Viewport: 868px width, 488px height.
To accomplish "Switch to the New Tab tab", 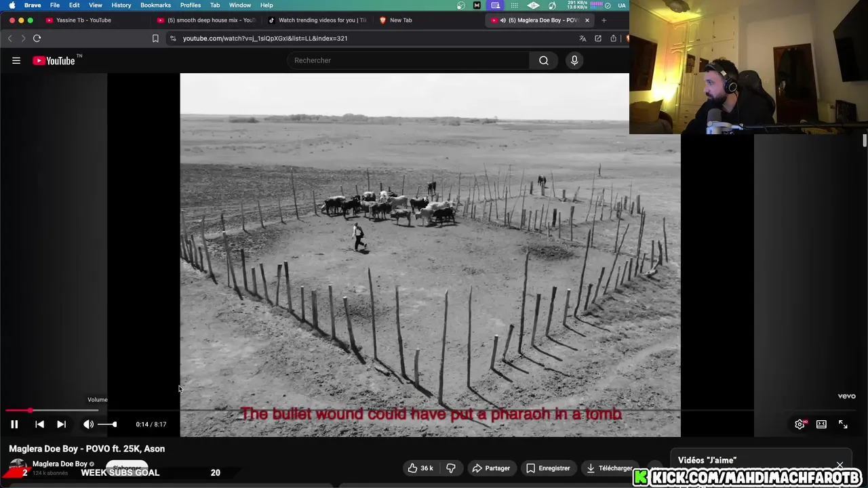I will point(400,20).
